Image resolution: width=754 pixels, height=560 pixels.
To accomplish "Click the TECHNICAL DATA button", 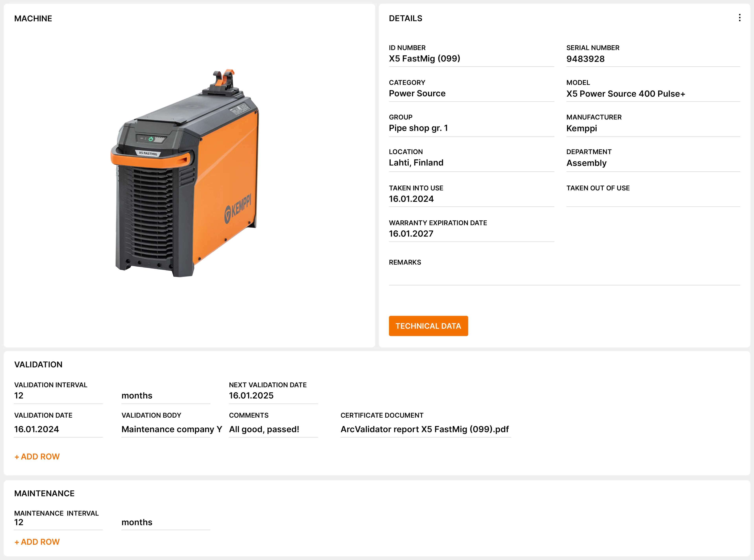I will [x=428, y=326].
